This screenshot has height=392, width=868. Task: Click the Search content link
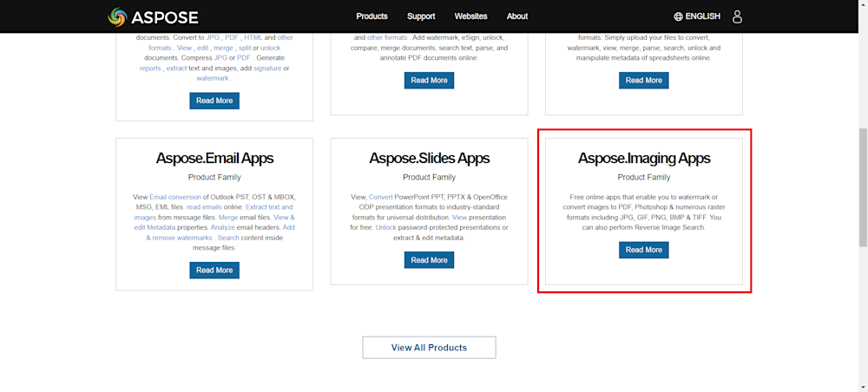click(x=228, y=238)
